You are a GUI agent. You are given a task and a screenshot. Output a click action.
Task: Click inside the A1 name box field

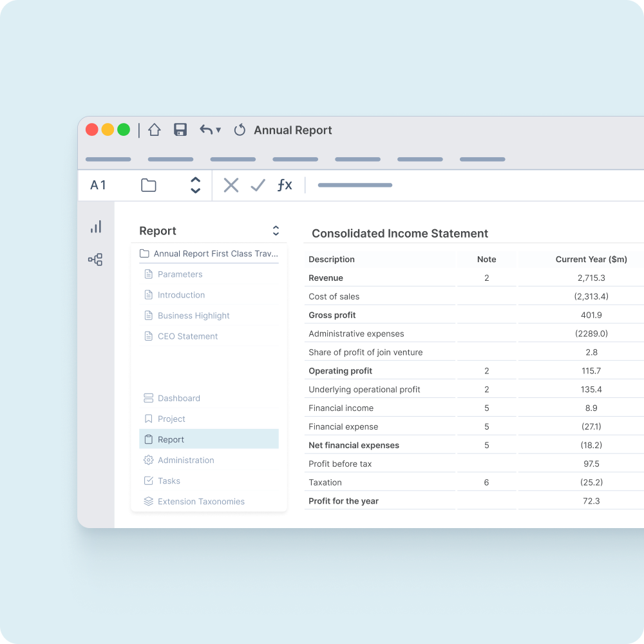[98, 185]
